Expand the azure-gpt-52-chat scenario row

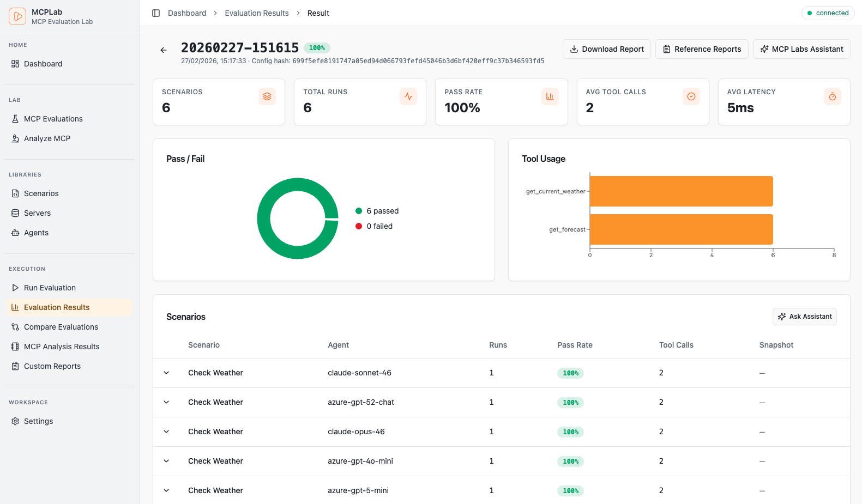pyautogui.click(x=166, y=402)
